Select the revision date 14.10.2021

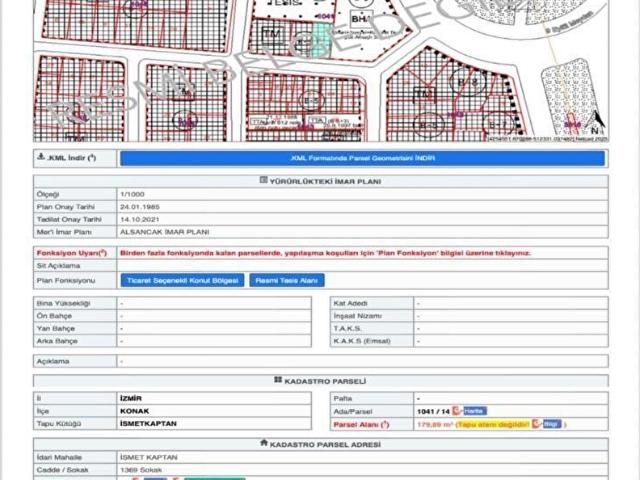[140, 220]
